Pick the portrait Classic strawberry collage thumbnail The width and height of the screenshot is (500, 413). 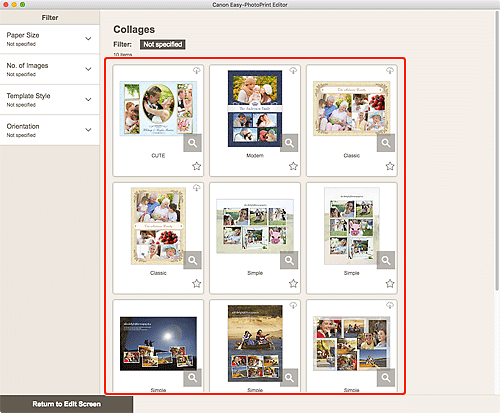click(x=158, y=226)
